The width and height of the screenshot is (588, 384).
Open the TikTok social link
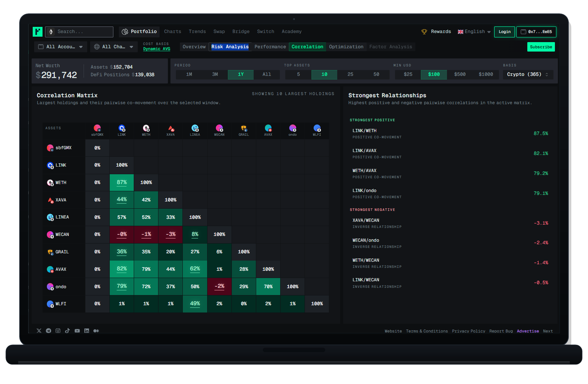click(x=67, y=331)
